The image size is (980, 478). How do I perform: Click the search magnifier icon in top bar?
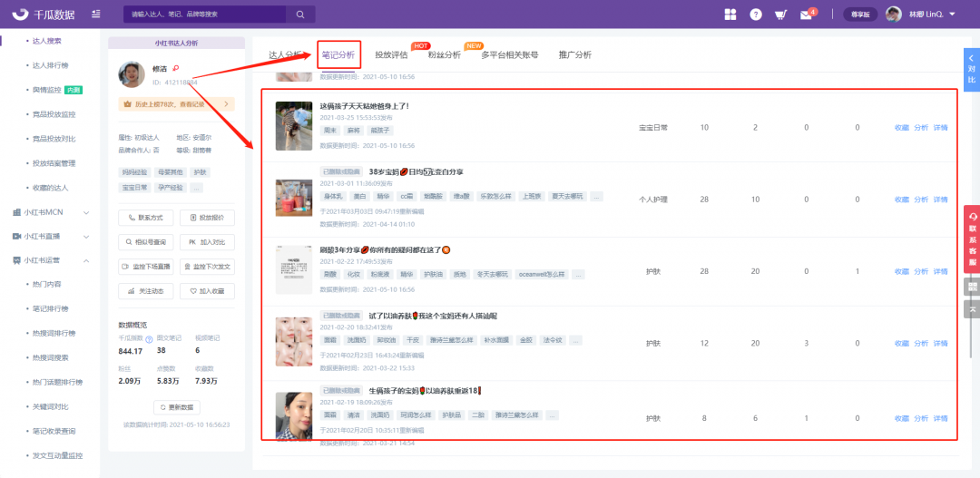[299, 15]
